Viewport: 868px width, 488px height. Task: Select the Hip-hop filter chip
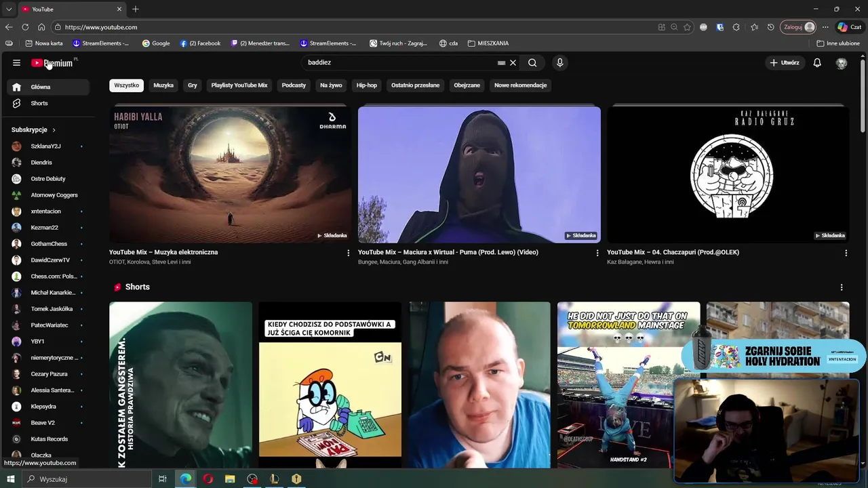[x=367, y=85]
